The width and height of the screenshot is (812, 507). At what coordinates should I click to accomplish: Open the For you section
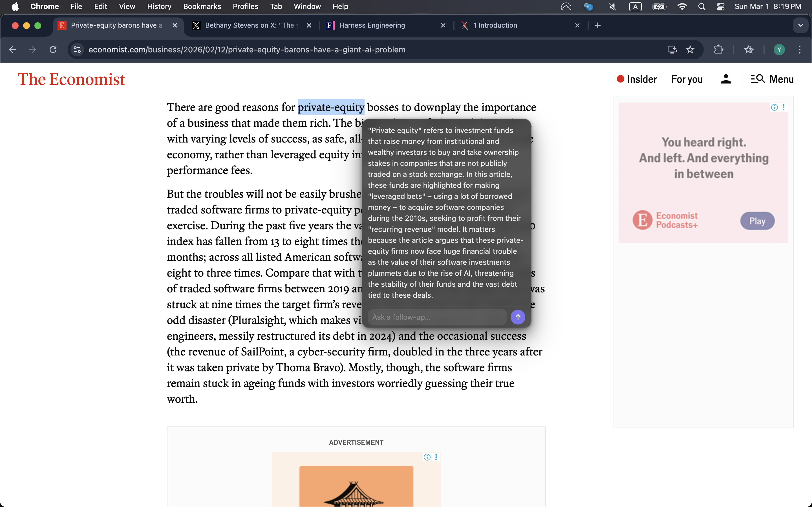point(687,79)
